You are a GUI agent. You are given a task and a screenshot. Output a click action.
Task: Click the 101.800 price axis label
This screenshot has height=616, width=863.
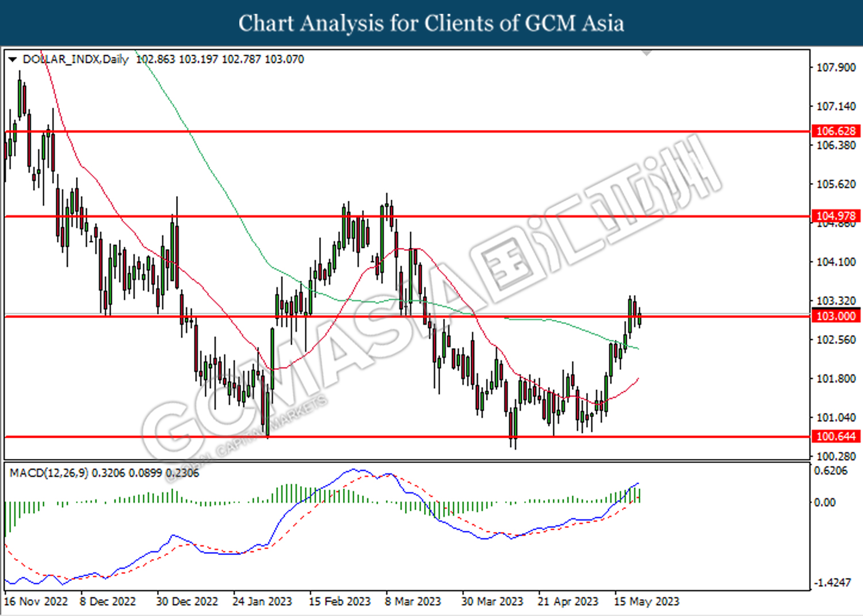pos(836,378)
